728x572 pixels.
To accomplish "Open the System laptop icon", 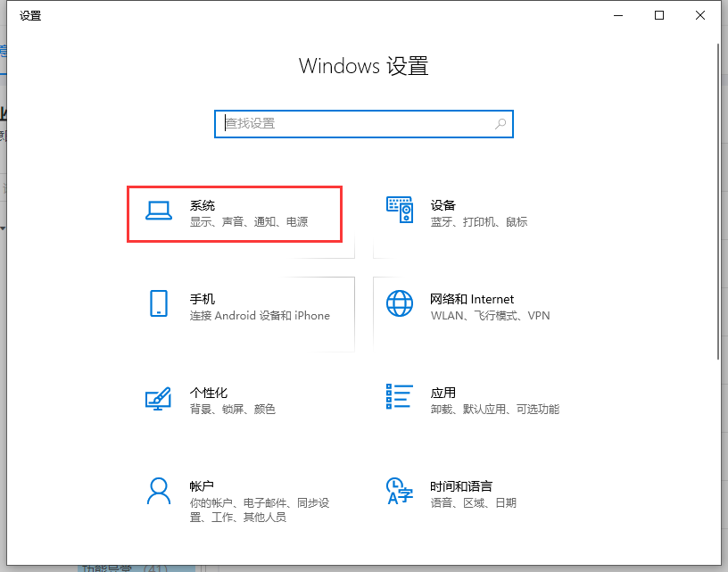I will [x=159, y=211].
